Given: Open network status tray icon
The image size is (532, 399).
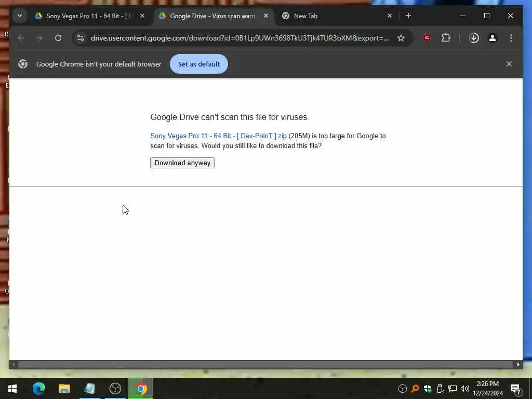Looking at the screenshot, I should pos(453,389).
